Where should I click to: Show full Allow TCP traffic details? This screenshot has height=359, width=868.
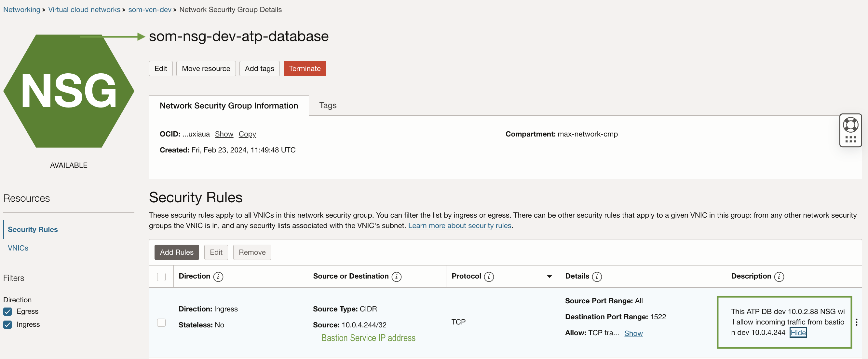point(633,333)
